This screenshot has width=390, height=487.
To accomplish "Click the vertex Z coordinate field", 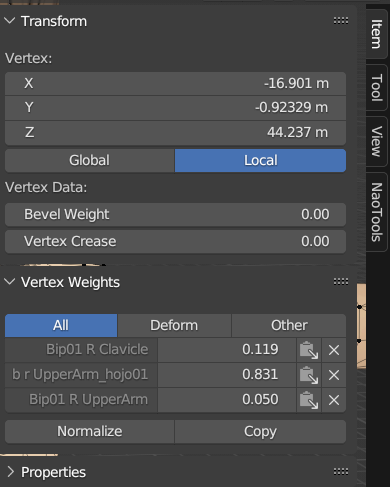I will point(175,132).
